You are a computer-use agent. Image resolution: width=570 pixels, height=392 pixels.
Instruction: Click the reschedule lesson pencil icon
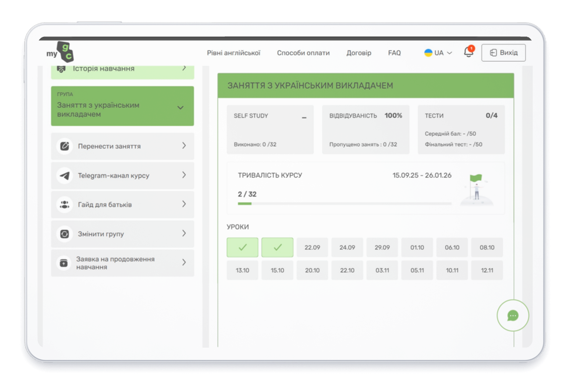[65, 146]
